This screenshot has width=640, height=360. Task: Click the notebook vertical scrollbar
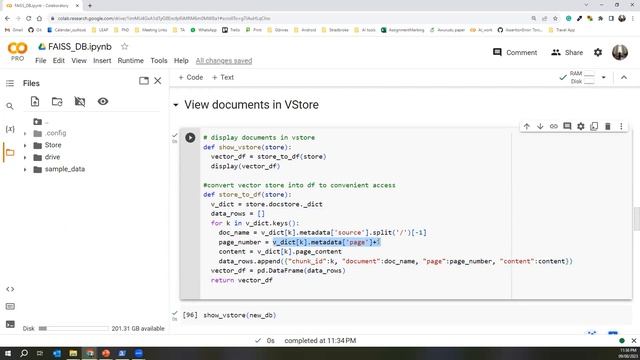[x=636, y=219]
